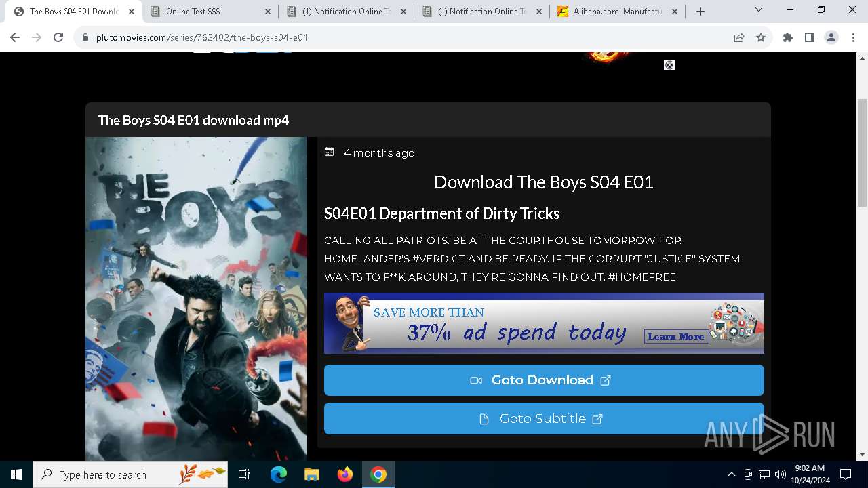Click the 4 months ago text
Image resolution: width=868 pixels, height=488 pixels.
(379, 153)
